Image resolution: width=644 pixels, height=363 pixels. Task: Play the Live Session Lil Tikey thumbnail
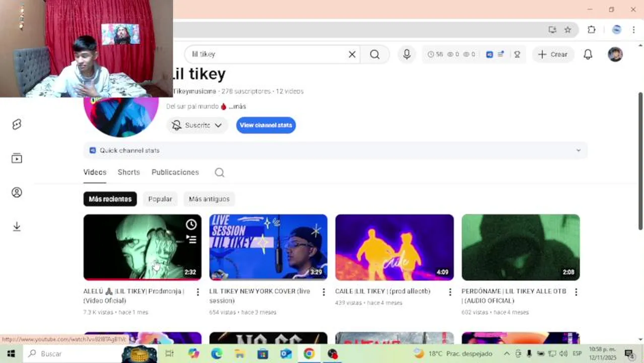point(268,247)
